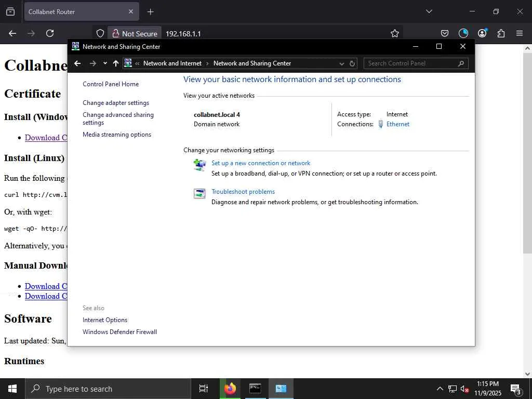Image resolution: width=532 pixels, height=399 pixels.
Task: Open Troubleshoot problems link
Action: pos(243,192)
